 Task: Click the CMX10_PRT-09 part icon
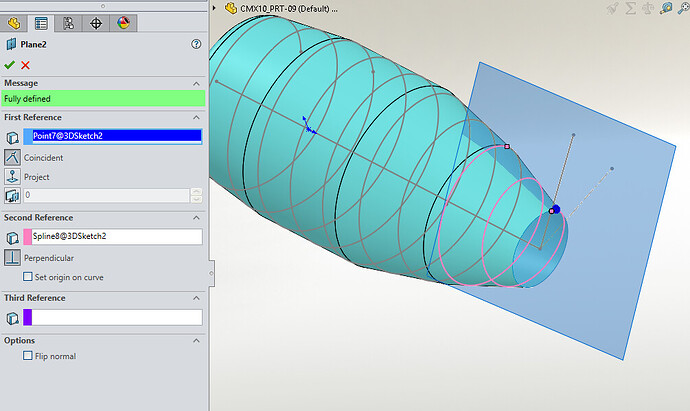231,8
